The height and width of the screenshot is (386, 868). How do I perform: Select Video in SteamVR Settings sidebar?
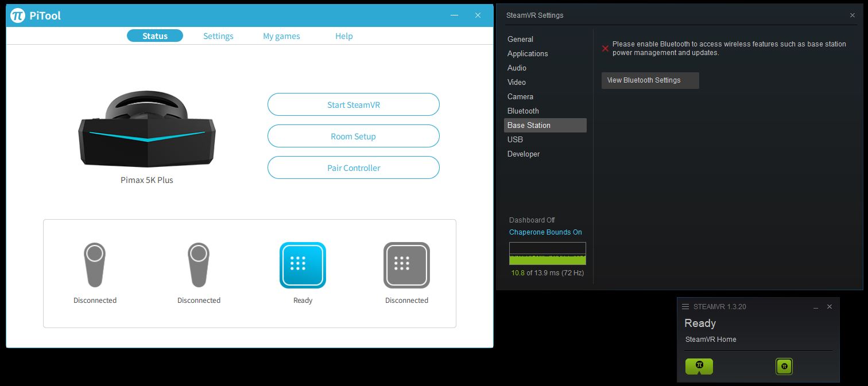[517, 82]
